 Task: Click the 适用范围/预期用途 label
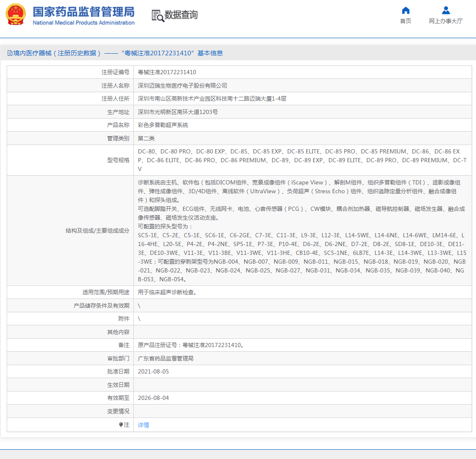pyautogui.click(x=106, y=292)
